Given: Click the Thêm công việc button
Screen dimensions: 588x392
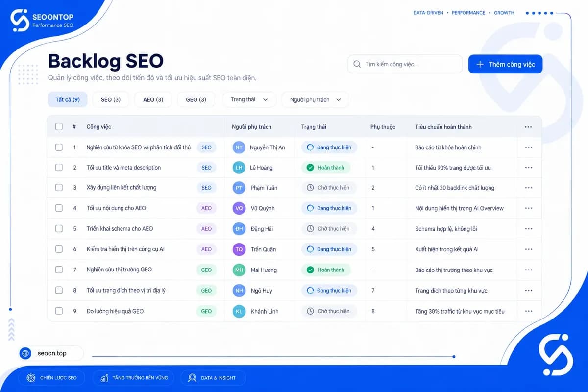Looking at the screenshot, I should click(505, 64).
